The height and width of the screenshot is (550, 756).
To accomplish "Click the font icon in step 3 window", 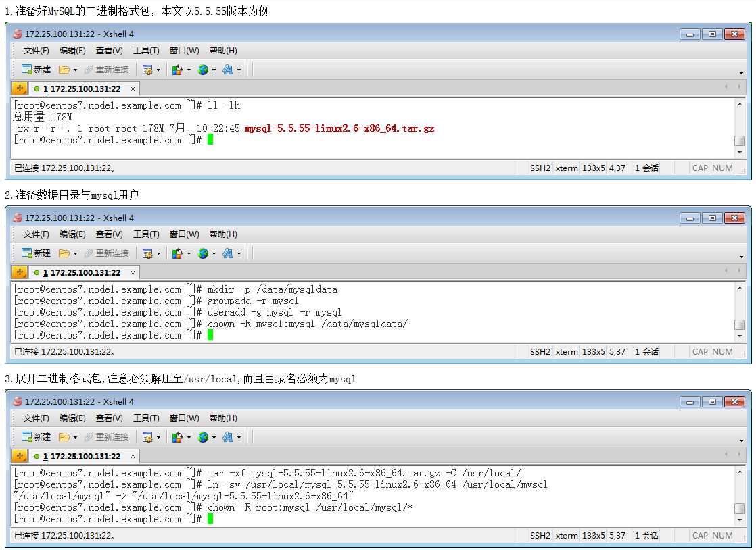I will [x=228, y=437].
